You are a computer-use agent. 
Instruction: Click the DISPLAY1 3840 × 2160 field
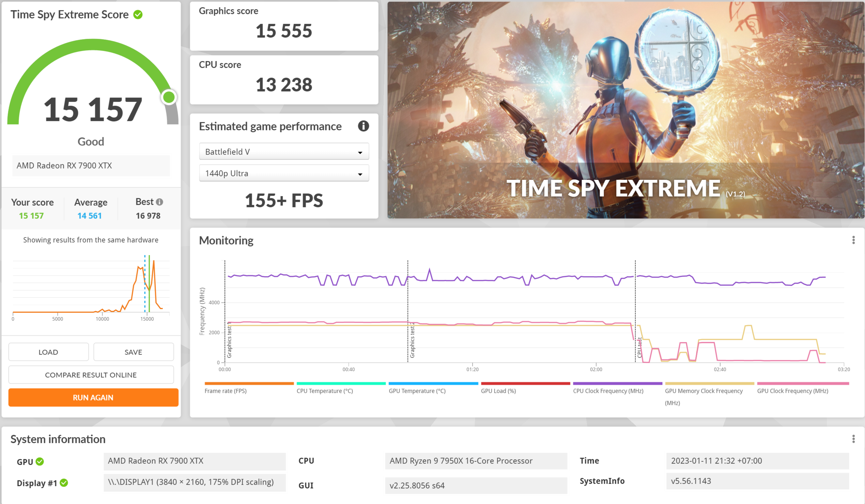click(194, 483)
